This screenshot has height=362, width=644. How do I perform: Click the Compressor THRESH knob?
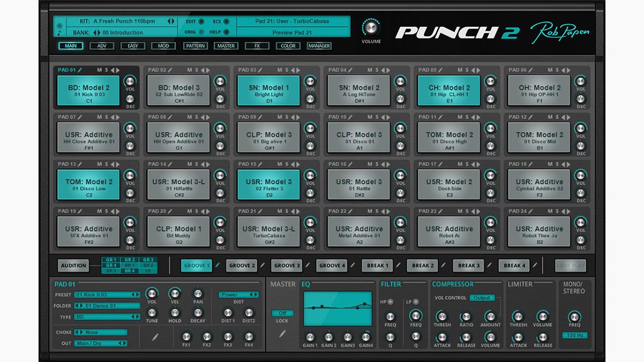click(442, 317)
